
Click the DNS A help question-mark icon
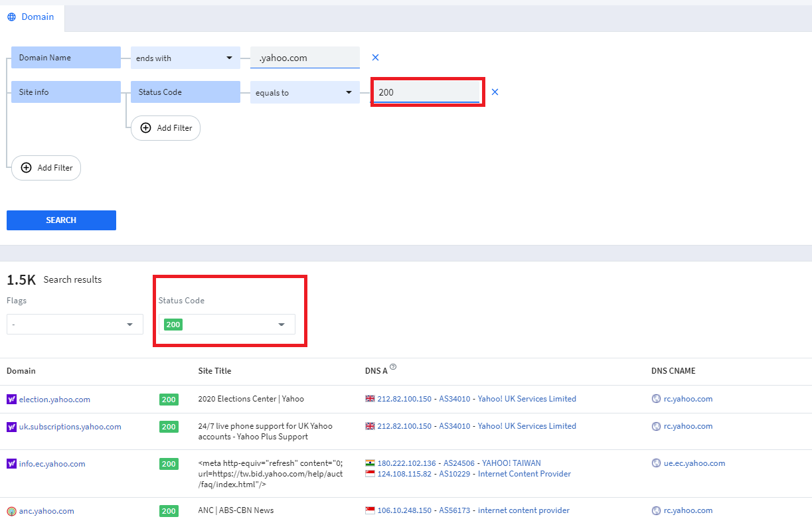(393, 367)
